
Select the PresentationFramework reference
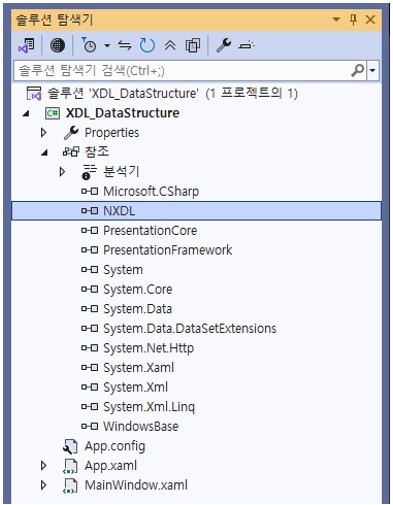pyautogui.click(x=168, y=250)
